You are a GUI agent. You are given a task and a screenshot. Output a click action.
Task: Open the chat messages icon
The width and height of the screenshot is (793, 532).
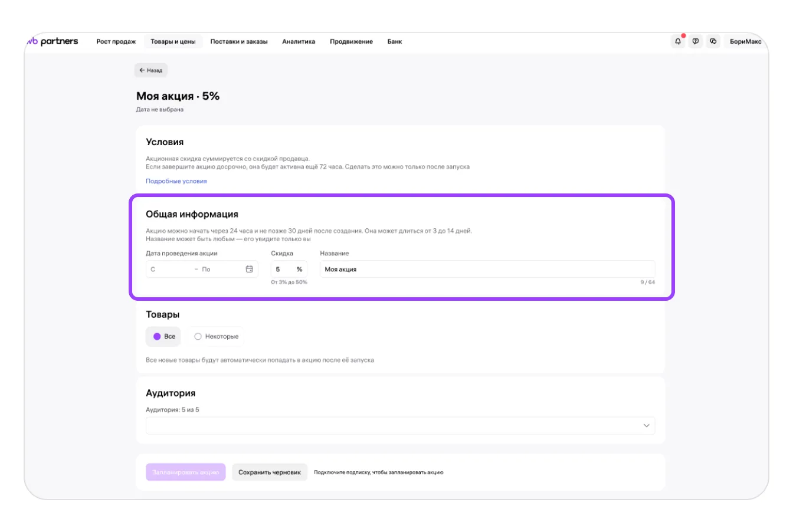coord(713,41)
